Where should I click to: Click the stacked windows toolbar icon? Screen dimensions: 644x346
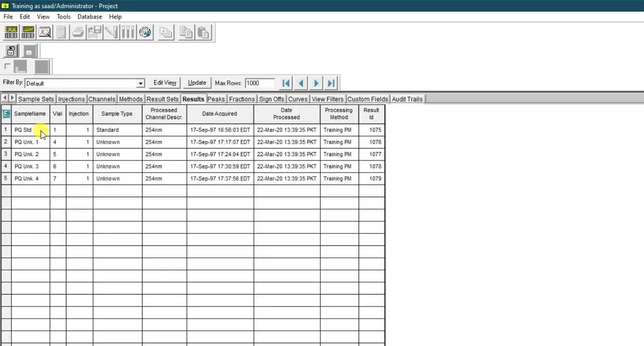coord(166,33)
